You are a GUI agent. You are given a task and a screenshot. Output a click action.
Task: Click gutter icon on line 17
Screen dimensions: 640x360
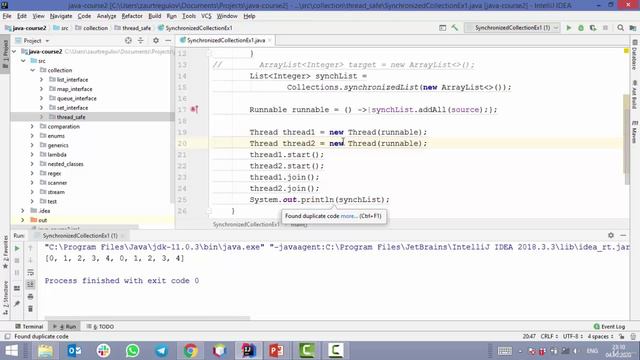(195, 109)
